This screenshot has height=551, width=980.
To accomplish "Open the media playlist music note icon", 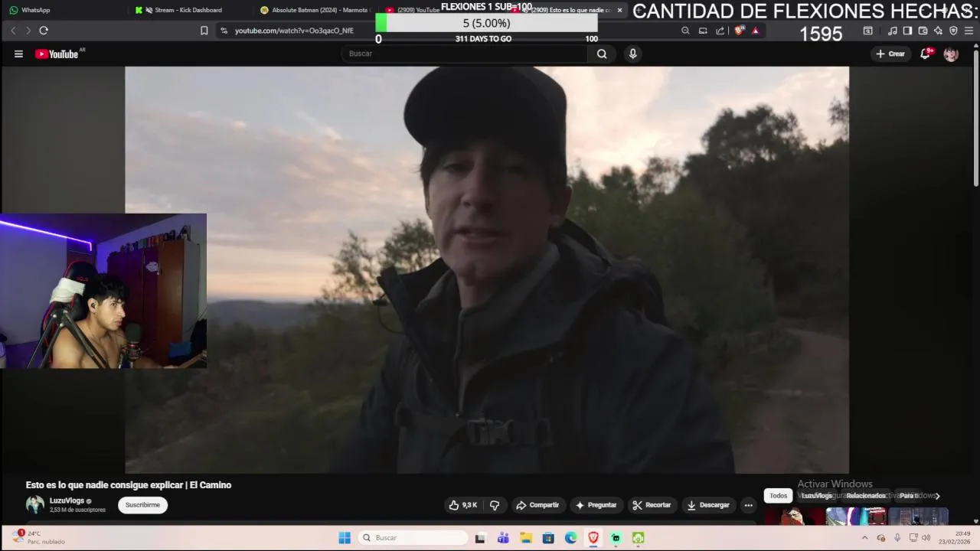I will (893, 31).
